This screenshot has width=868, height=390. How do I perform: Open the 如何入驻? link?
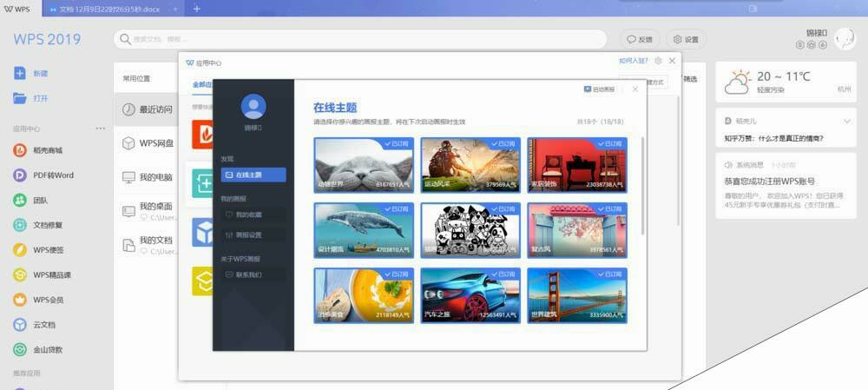[x=634, y=61]
